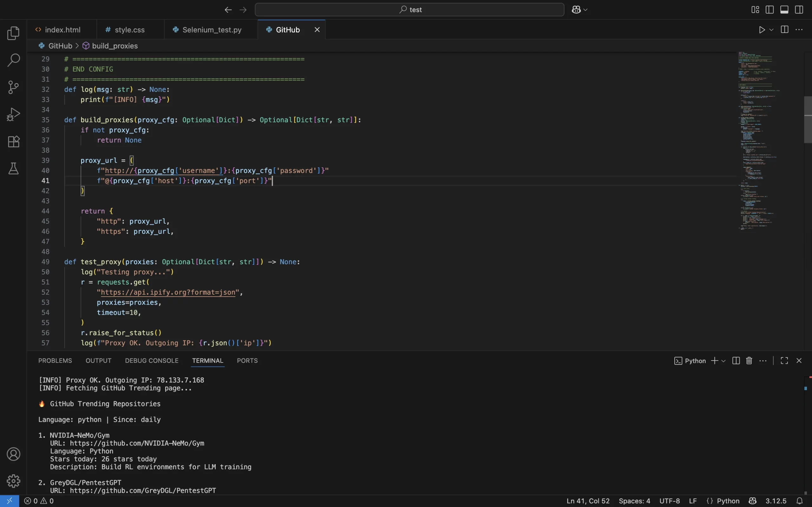The height and width of the screenshot is (507, 812).
Task: Open the Extensions view
Action: [13, 141]
